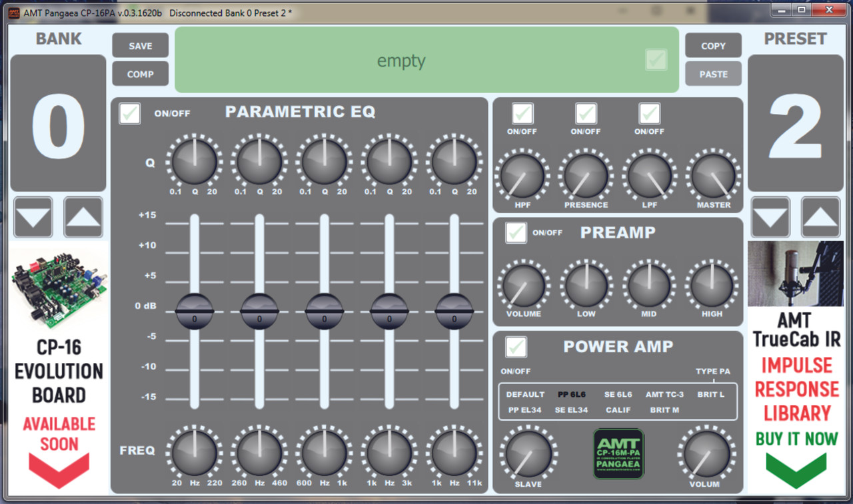Open the COMP settings
The width and height of the screenshot is (853, 504).
pyautogui.click(x=140, y=73)
